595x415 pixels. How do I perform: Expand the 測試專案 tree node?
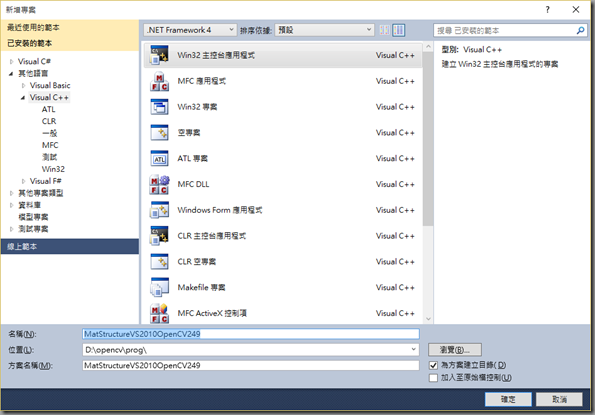click(11, 229)
